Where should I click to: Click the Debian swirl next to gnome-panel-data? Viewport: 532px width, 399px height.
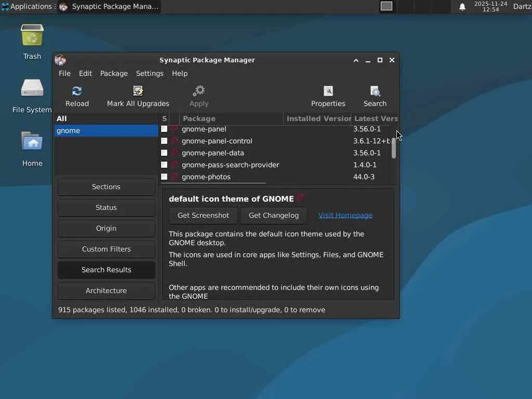coord(175,153)
